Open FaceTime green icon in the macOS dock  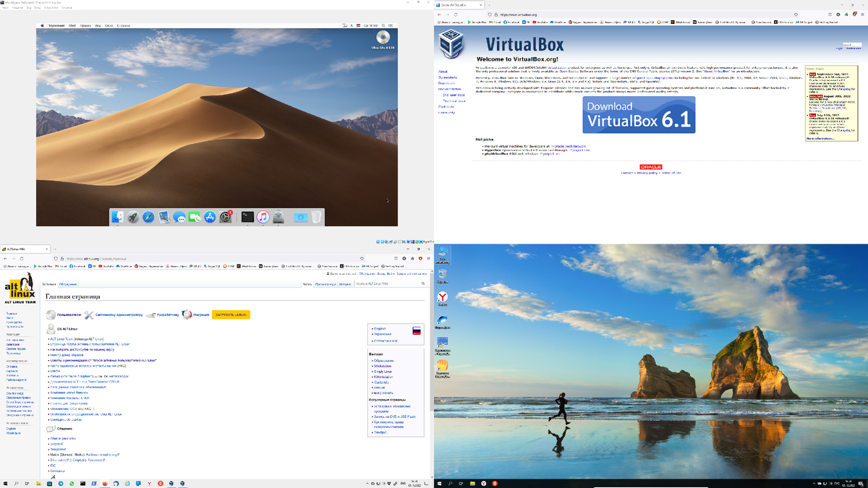coord(194,216)
